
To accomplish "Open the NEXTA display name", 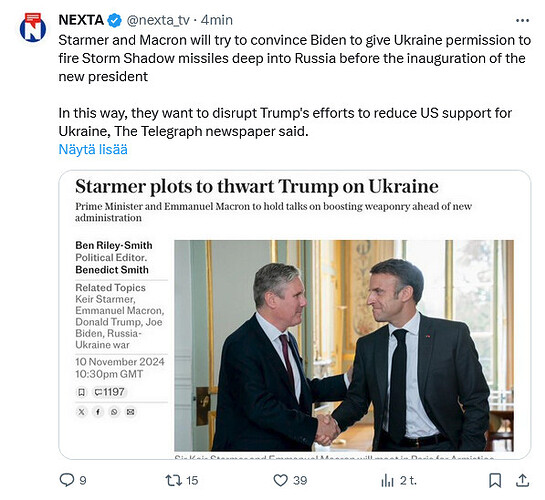I will [81, 20].
